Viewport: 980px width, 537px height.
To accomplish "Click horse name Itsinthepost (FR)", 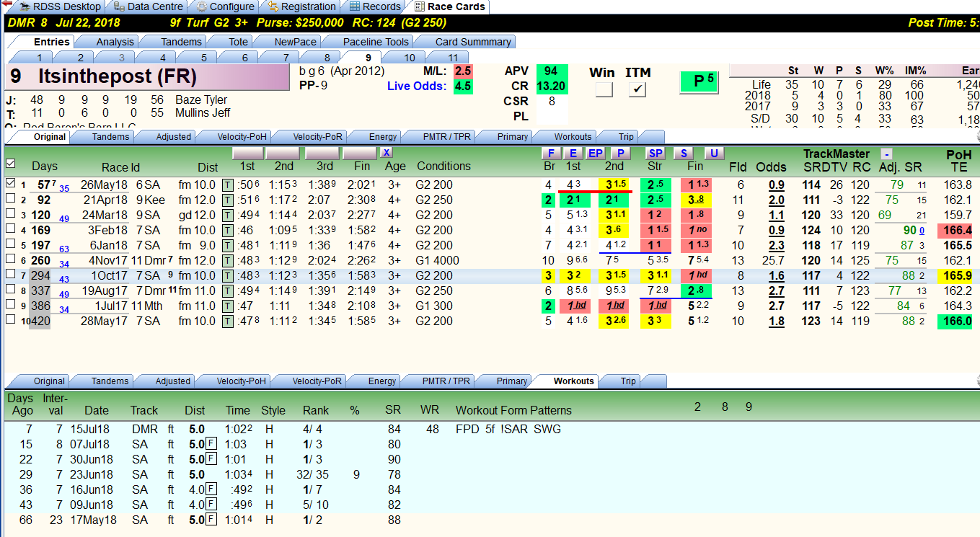I will click(117, 76).
